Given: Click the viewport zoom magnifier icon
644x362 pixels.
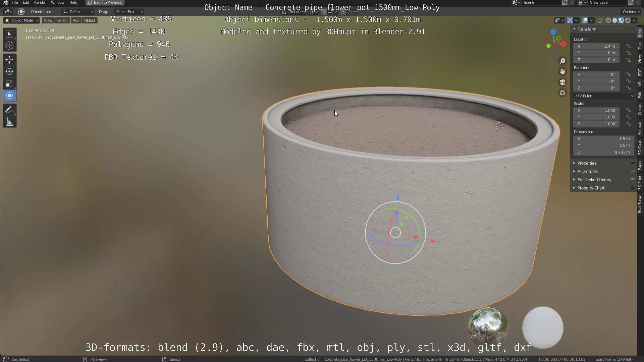Looking at the screenshot, I should click(562, 61).
